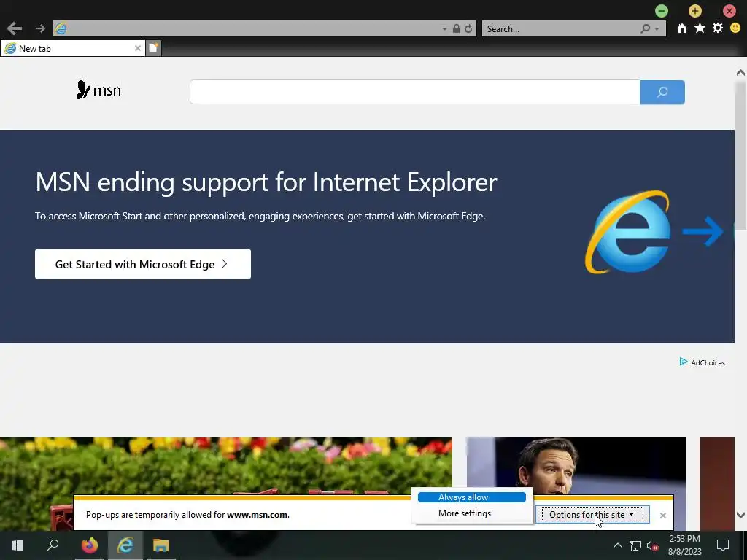This screenshot has width=747, height=560.
Task: Click the MSN ending support headline
Action: 266,182
